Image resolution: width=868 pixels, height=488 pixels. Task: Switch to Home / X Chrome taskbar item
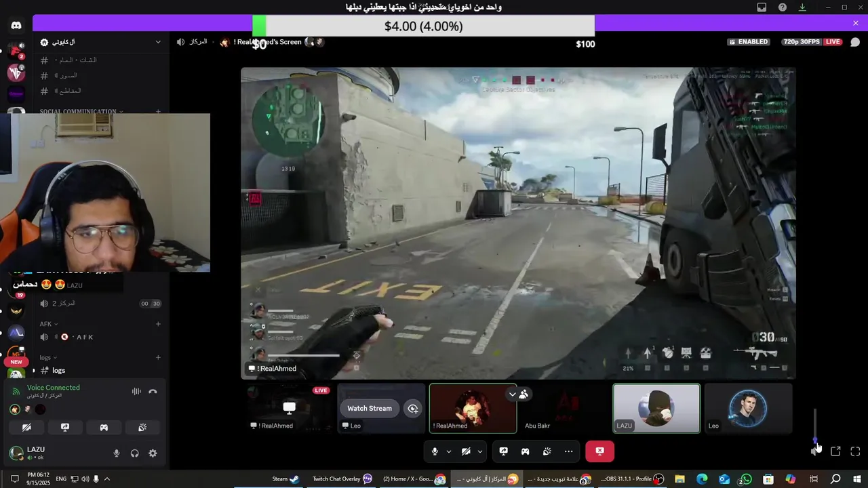pyautogui.click(x=414, y=479)
